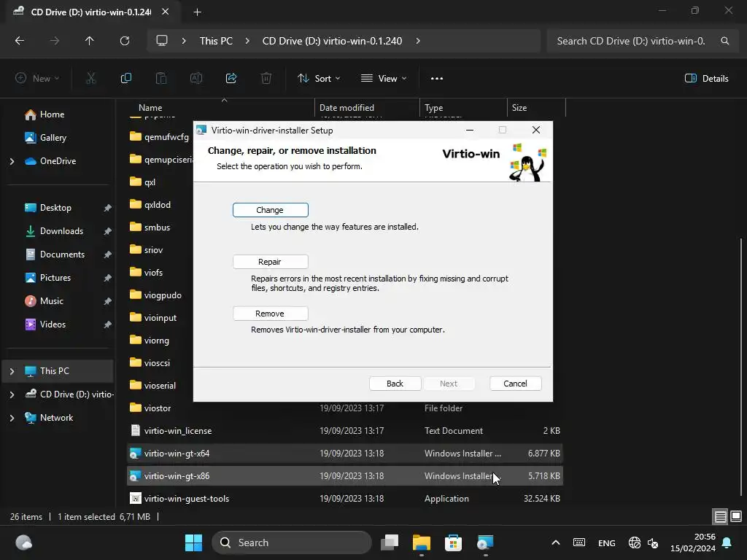This screenshot has height=560, width=747.
Task: Expand the chevron after CD Drive breadcrumb
Action: [x=418, y=41]
